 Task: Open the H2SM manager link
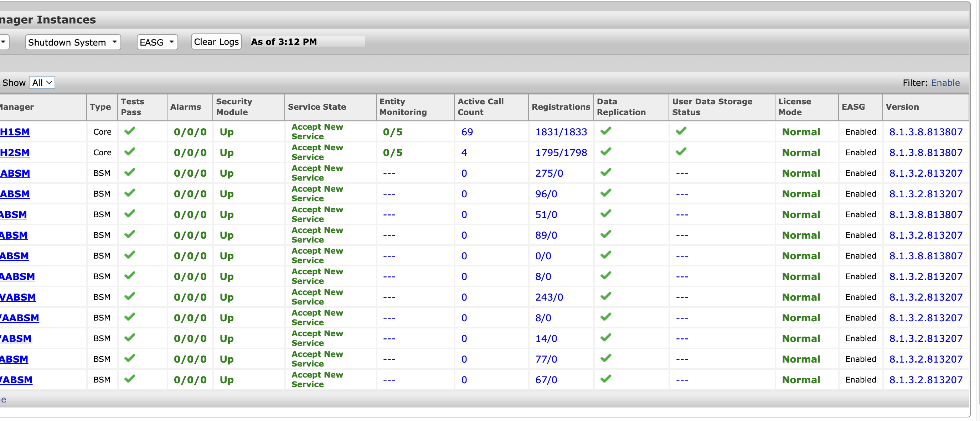15,152
